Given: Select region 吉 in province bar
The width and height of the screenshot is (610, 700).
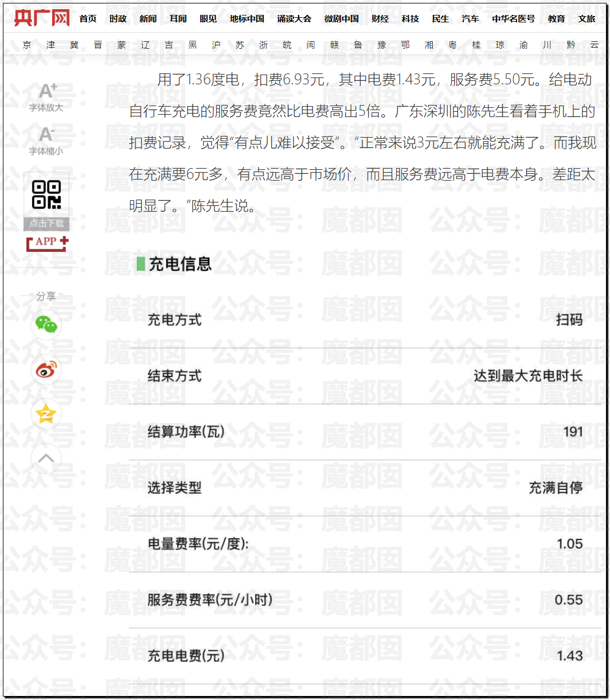Looking at the screenshot, I should click(x=169, y=45).
